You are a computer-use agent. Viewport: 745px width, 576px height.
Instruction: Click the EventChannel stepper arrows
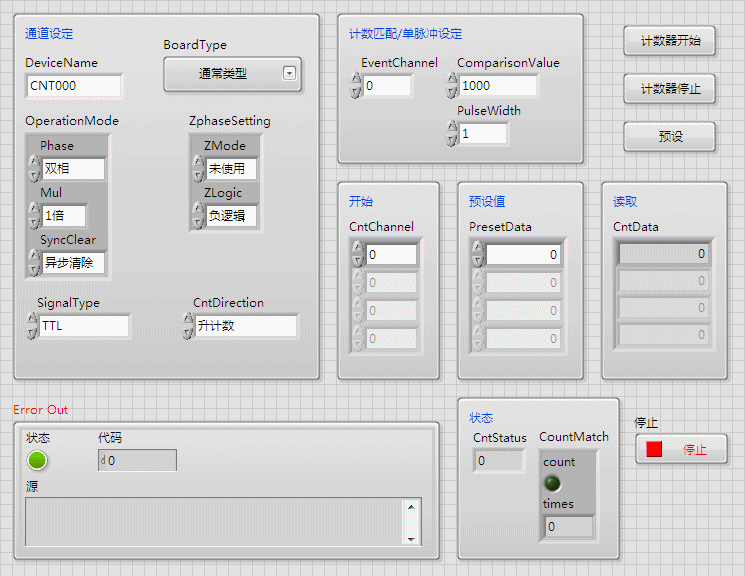[356, 86]
